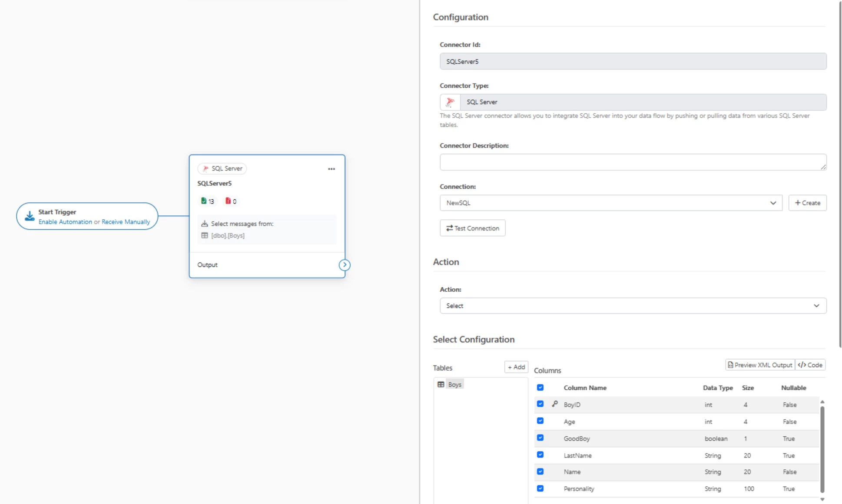This screenshot has width=842, height=504.
Task: Uncheck the Personality column checkbox
Action: pos(540,488)
